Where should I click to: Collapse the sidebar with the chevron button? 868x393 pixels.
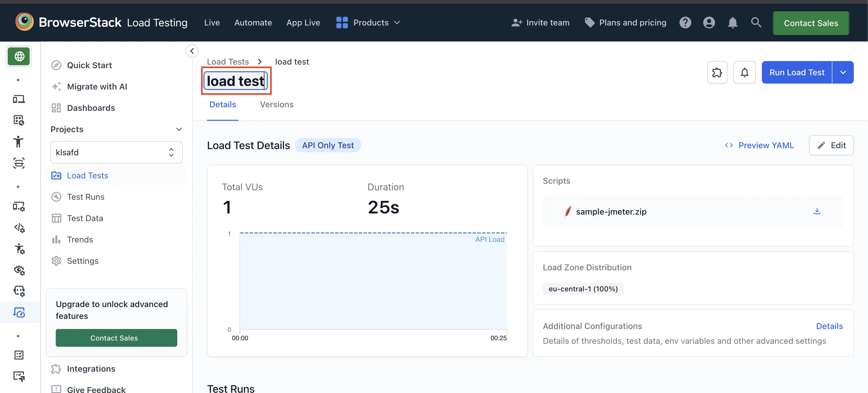tap(192, 51)
